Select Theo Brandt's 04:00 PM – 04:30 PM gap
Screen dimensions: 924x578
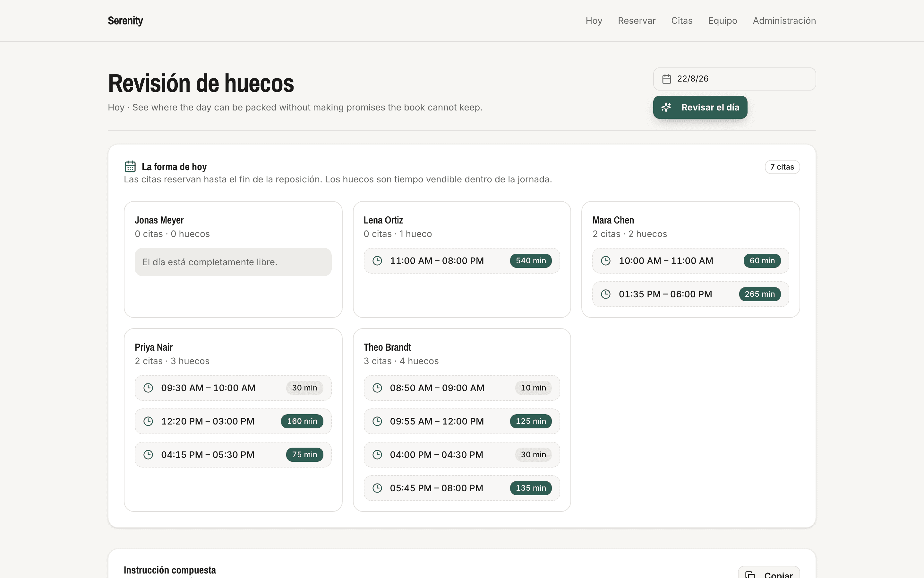[462, 454]
